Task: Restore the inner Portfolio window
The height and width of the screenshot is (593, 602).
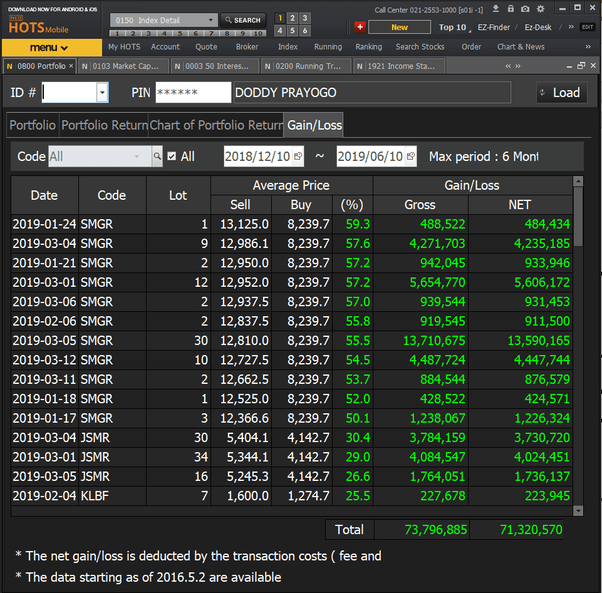Action: click(x=581, y=66)
